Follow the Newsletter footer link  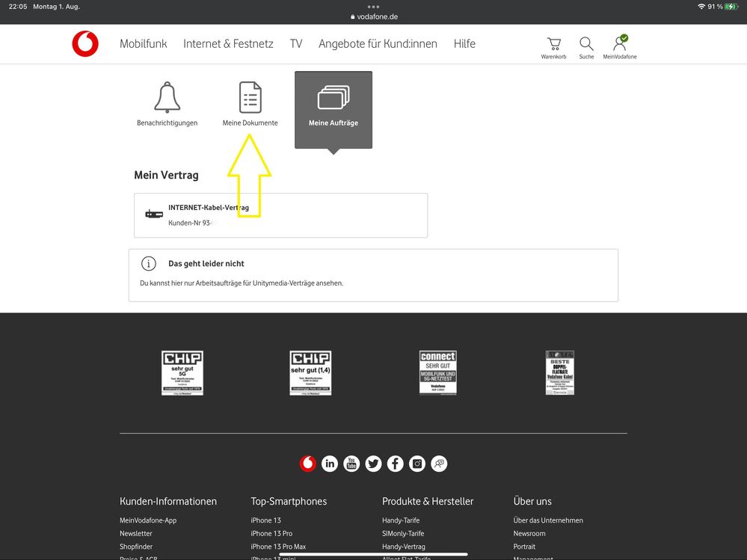136,534
